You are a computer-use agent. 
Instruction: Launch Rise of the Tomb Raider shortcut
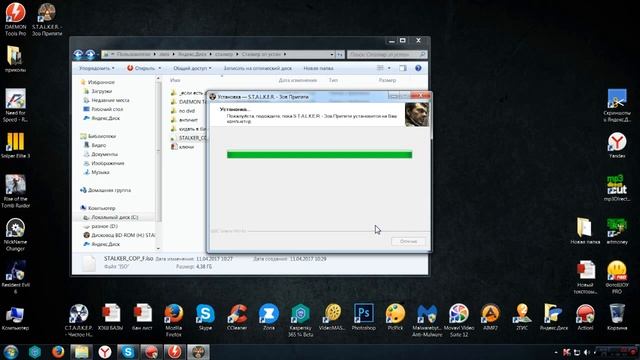point(16,191)
